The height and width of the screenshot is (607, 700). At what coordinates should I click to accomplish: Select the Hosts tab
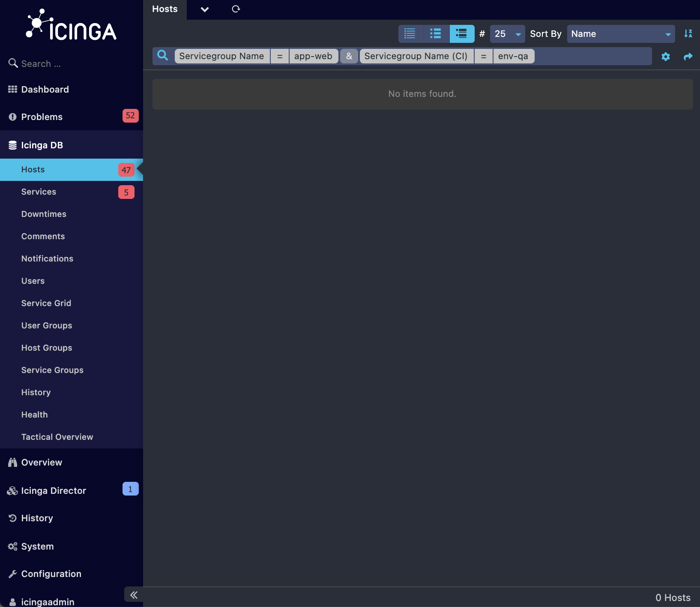tap(165, 9)
